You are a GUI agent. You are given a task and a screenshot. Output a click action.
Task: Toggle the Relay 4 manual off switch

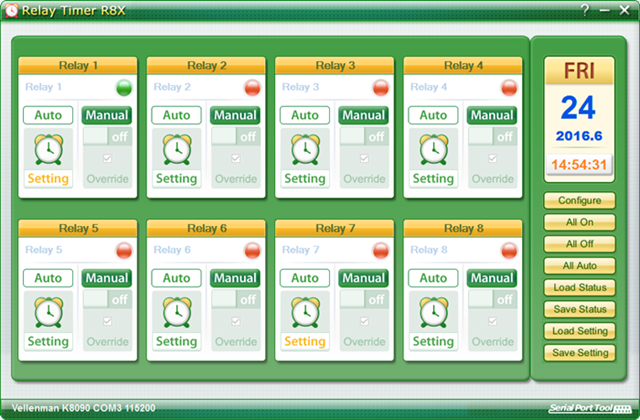493,136
